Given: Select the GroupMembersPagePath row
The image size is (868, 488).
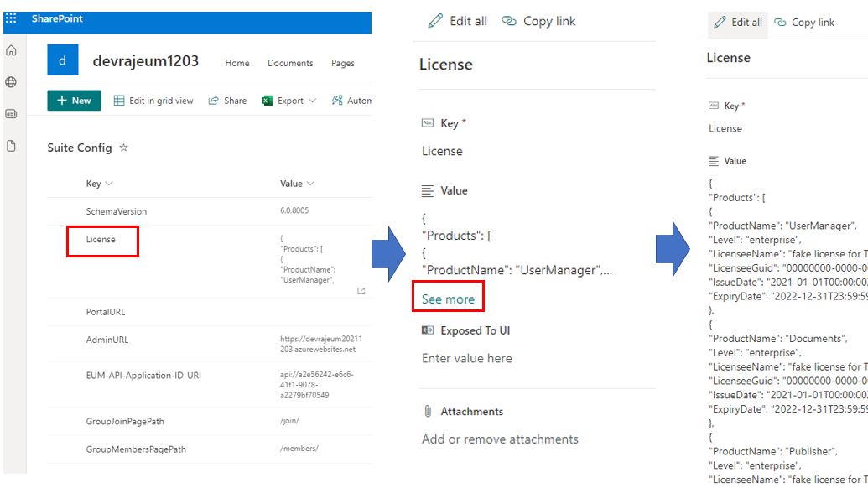Looking at the screenshot, I should (210, 449).
